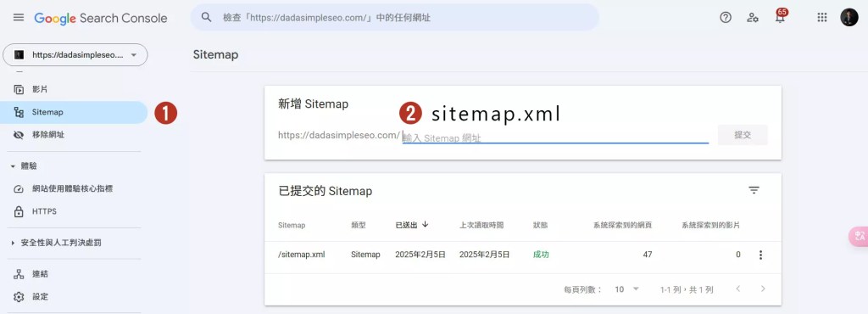Click the Sitemap tree icon

pos(19,112)
